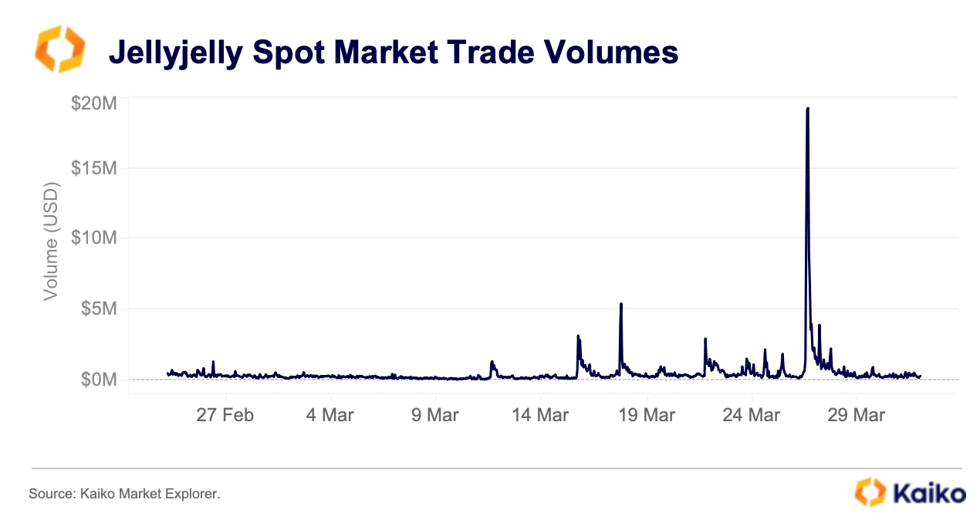Screen dimensions: 980x520
Task: Click the $20M y-axis label
Action: [x=94, y=103]
